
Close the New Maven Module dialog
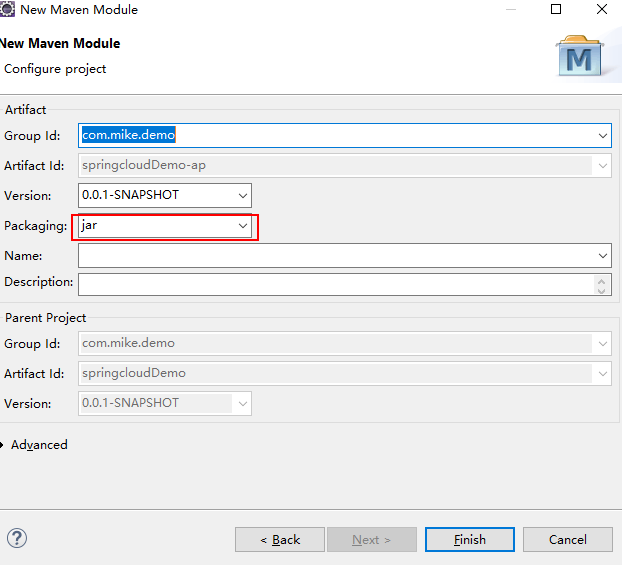point(602,9)
